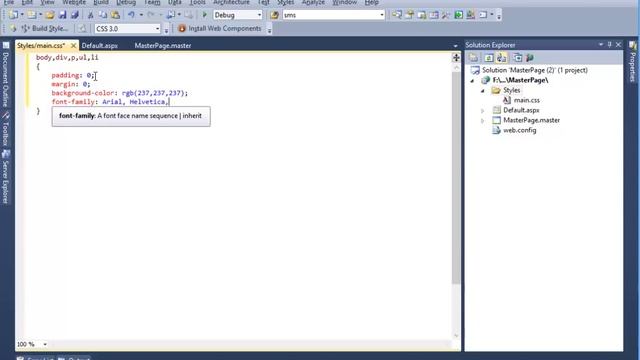Toggle Nest Related Files in Solution Explorer
The width and height of the screenshot is (640, 360).
point(501,58)
